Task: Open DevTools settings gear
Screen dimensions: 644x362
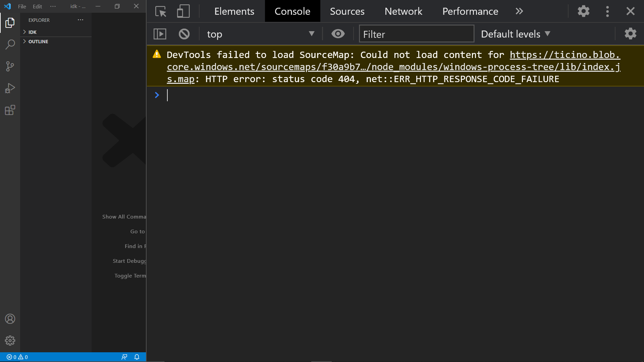Action: pyautogui.click(x=584, y=11)
